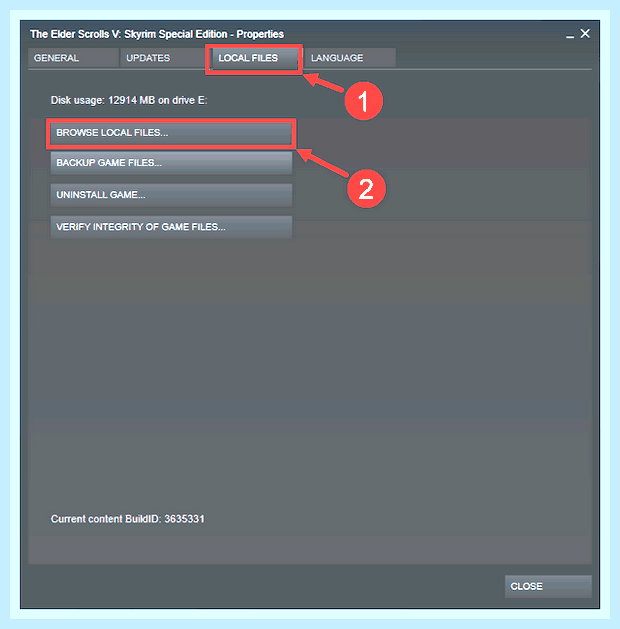Click Browse Local Files button

[171, 133]
